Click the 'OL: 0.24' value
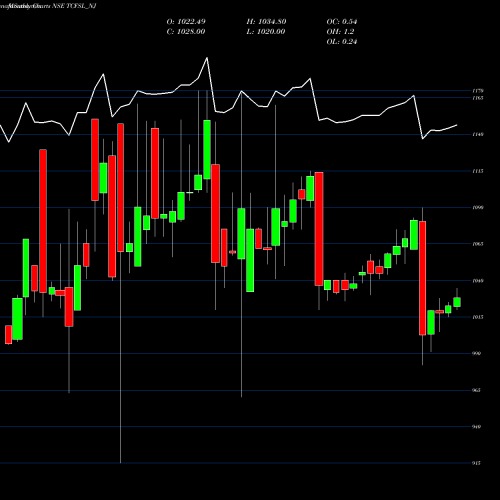Screen dimensions: 500x500 click(x=342, y=42)
